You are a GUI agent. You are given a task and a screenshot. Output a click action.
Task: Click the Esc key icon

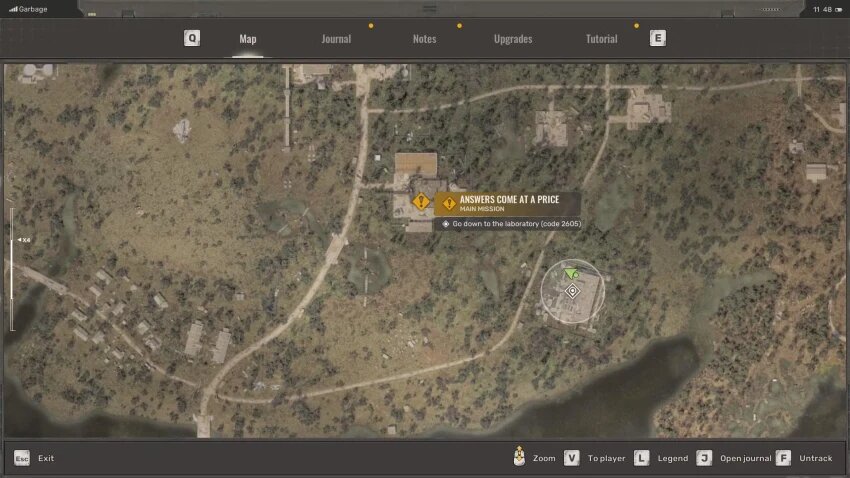click(22, 458)
